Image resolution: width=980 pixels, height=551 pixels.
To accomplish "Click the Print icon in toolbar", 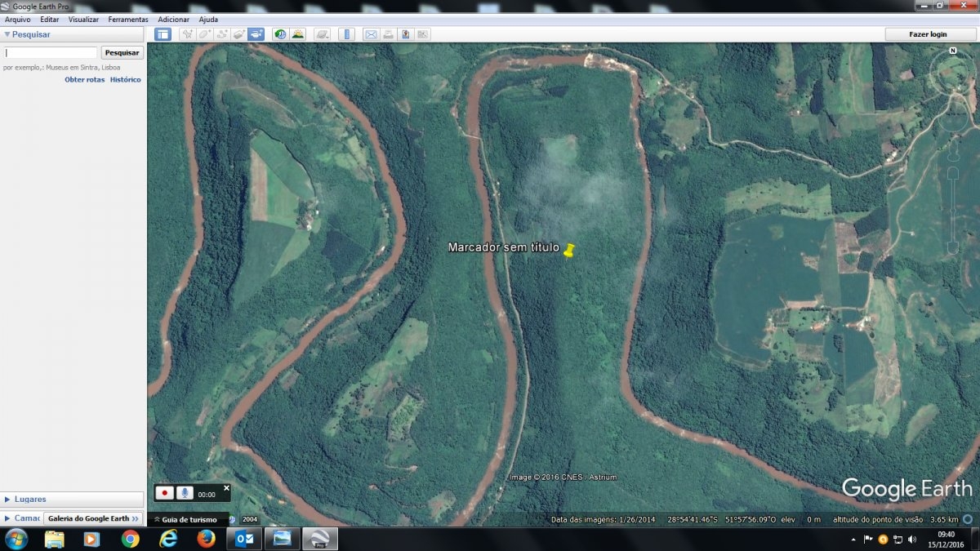I will (388, 34).
